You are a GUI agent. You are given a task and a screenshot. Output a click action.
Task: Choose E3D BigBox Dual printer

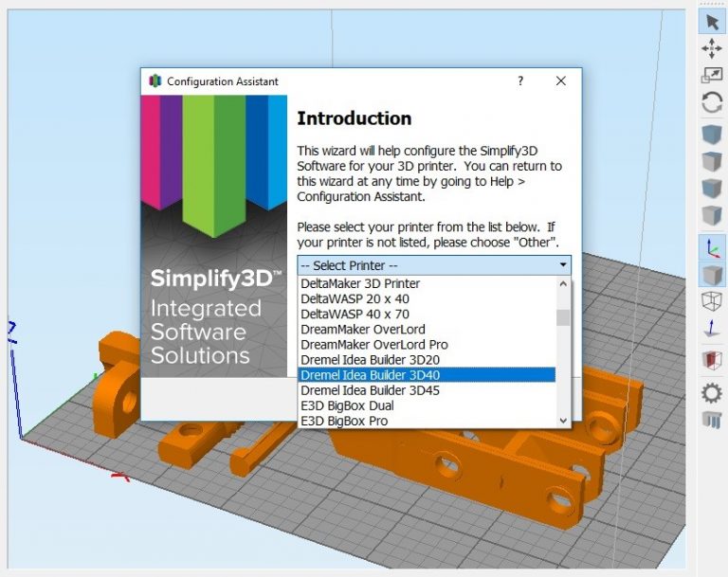tap(427, 406)
